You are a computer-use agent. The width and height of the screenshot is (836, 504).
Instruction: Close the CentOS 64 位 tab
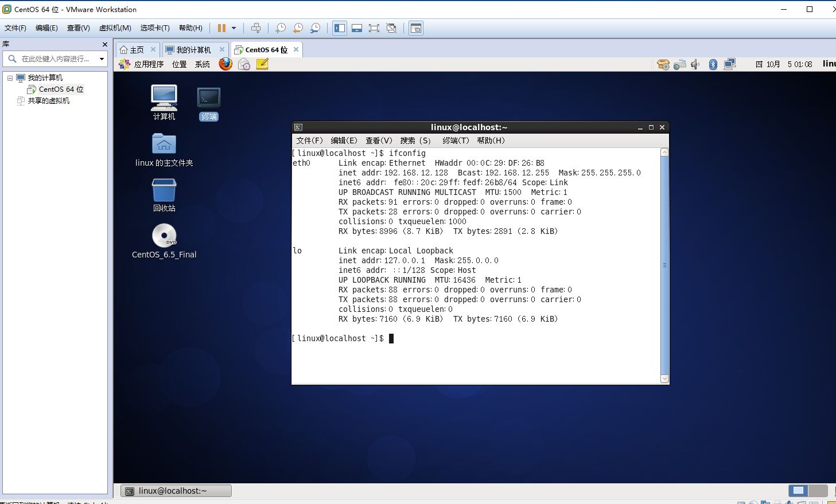(x=296, y=49)
